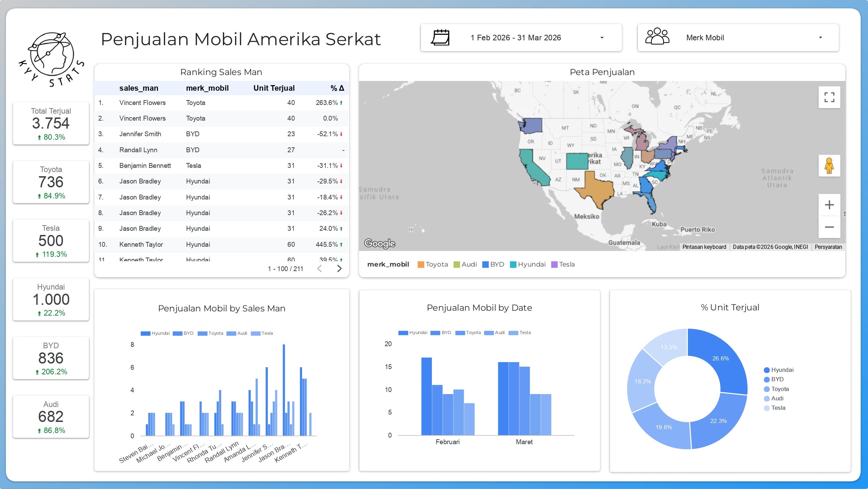Click the Jason Bradley row 9 with 24.0%
This screenshot has width=868, height=489.
222,229
